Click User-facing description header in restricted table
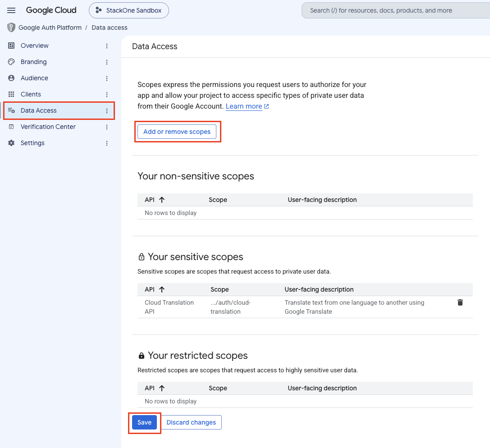 (x=322, y=389)
